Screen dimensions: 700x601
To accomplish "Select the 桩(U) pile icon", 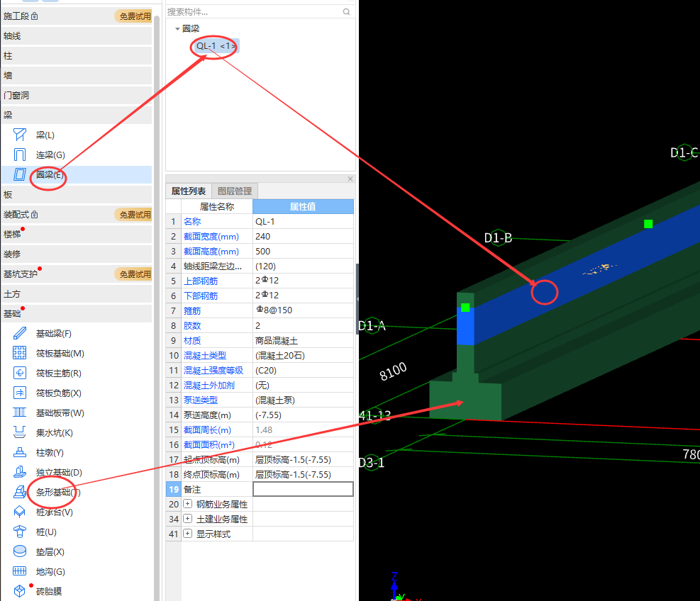I will [x=20, y=532].
